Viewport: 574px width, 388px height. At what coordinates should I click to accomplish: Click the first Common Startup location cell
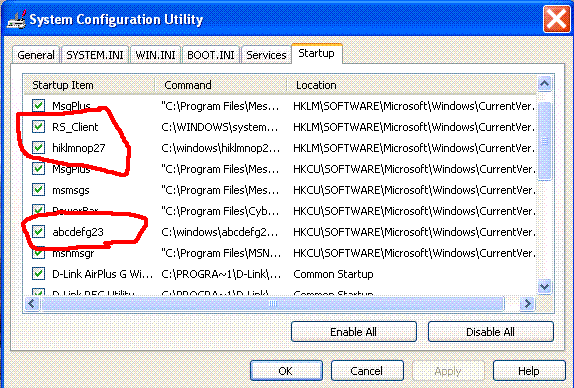333,274
